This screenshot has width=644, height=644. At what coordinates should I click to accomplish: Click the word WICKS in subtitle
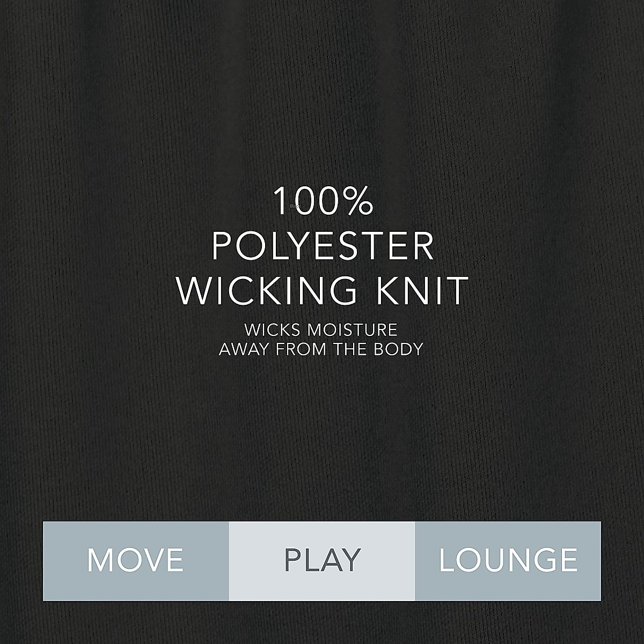coord(272,329)
